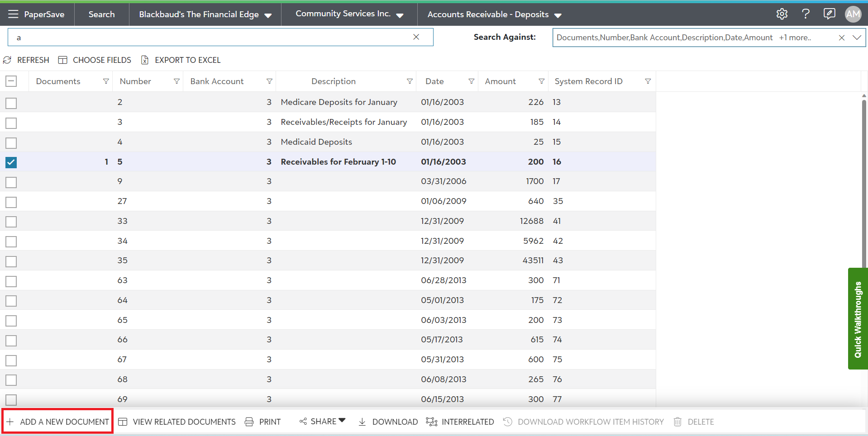The image size is (868, 436).
Task: Click Add a New Document button
Action: pos(58,422)
